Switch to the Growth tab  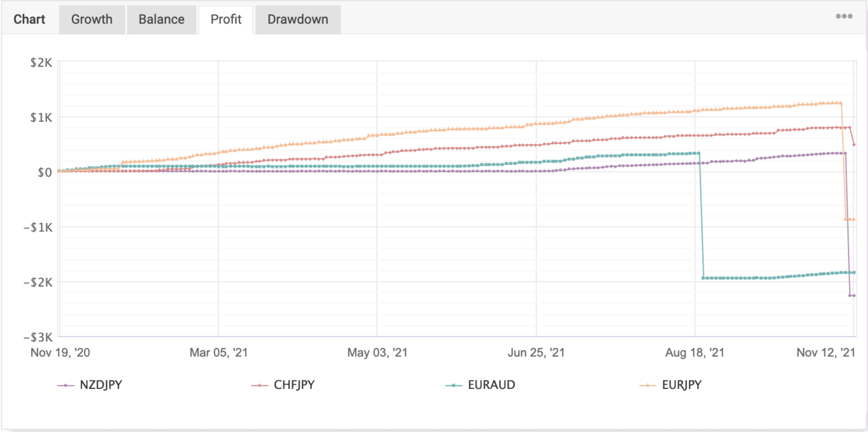pos(92,20)
